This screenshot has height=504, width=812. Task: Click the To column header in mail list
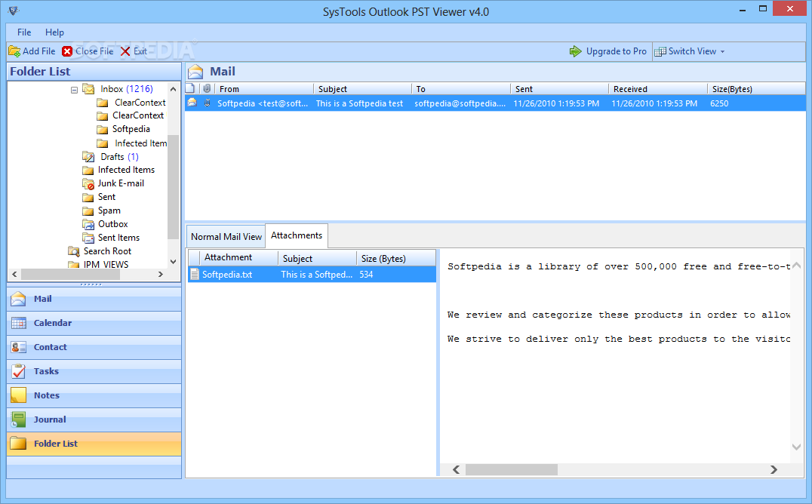pyautogui.click(x=461, y=88)
